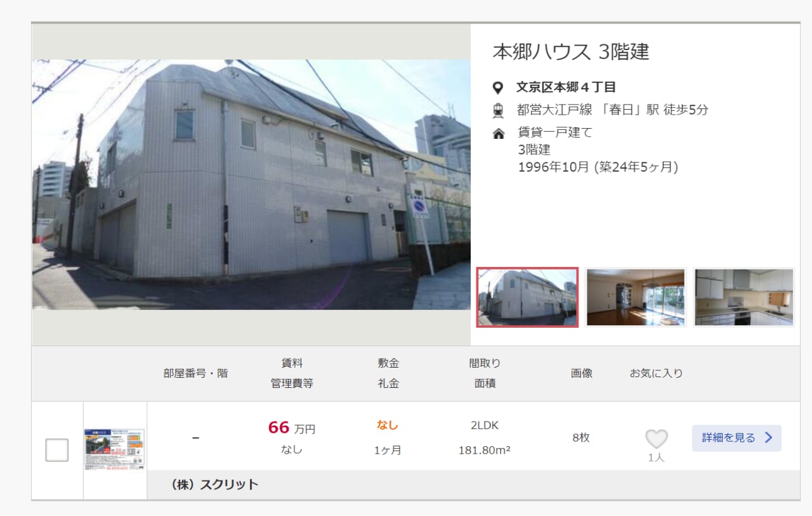Viewport: 812px width, 516px height.
Task: Click the location pin icon next to 文京区本郷４丁目
Action: click(x=498, y=87)
